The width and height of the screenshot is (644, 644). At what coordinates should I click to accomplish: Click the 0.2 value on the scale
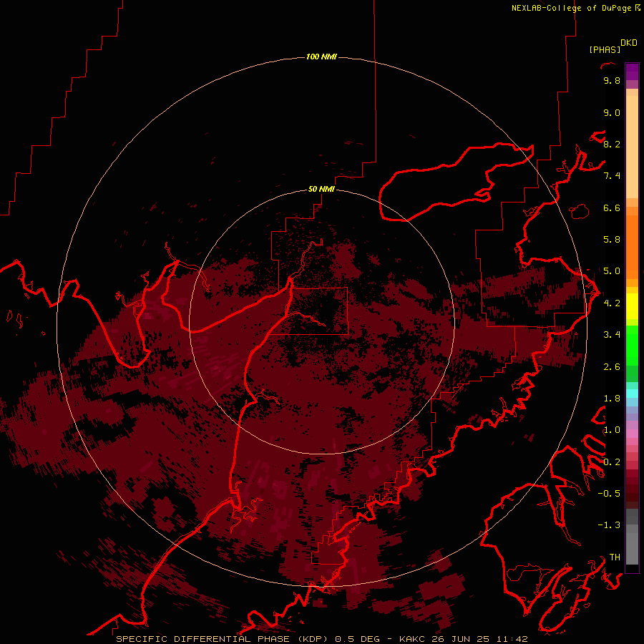[612, 462]
